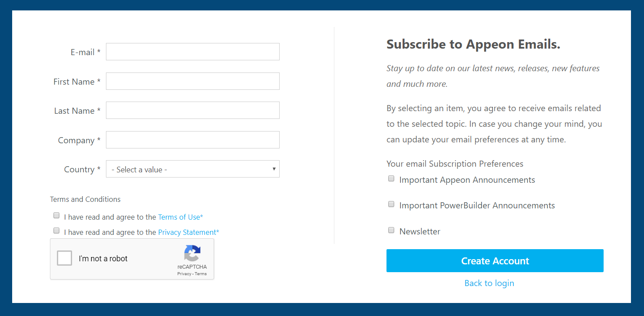Go back to login link

pyautogui.click(x=489, y=283)
